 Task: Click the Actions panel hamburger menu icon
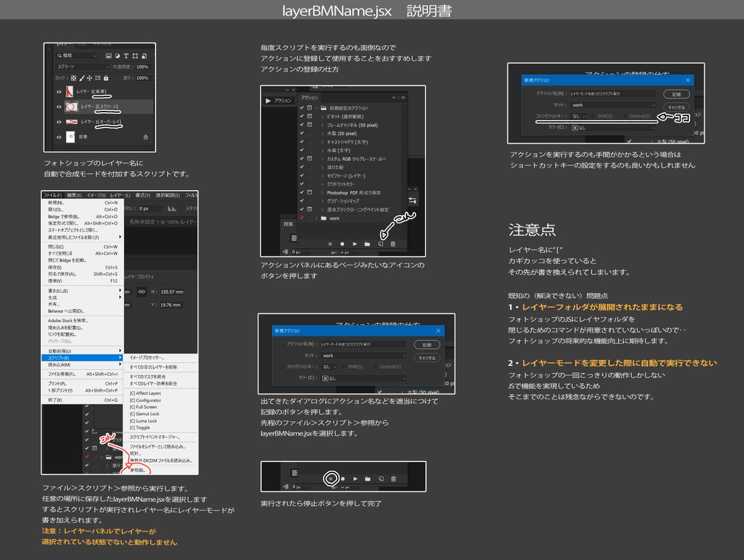(x=402, y=97)
